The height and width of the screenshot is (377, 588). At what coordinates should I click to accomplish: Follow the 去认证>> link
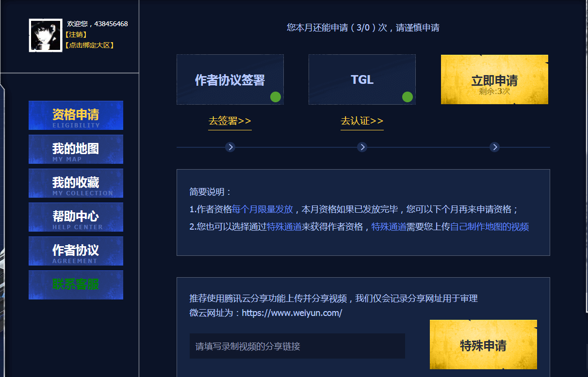362,121
